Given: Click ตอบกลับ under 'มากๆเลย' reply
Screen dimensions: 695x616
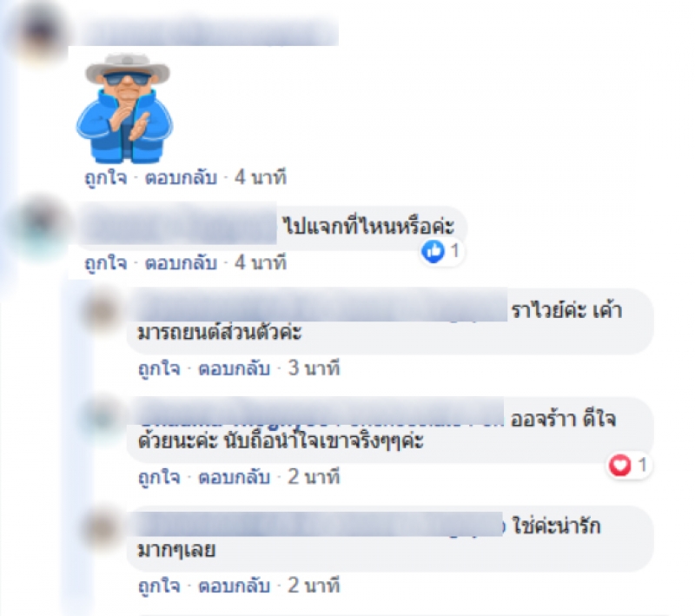Looking at the screenshot, I should (x=235, y=586).
